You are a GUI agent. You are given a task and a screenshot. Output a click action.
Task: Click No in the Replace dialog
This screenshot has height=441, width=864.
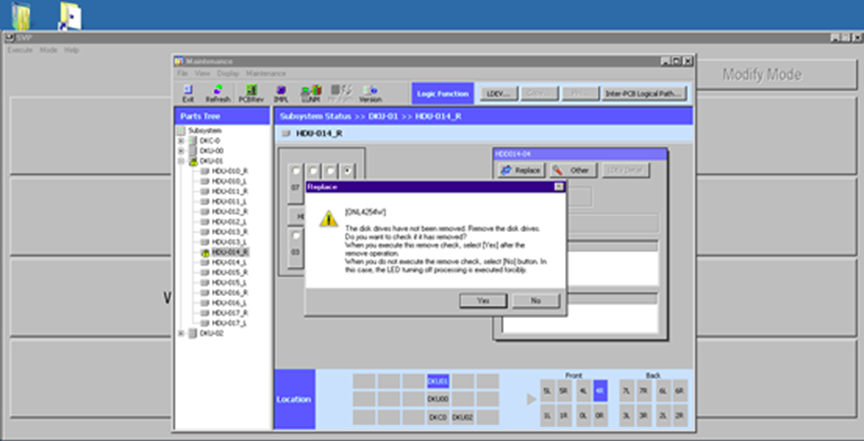click(535, 300)
